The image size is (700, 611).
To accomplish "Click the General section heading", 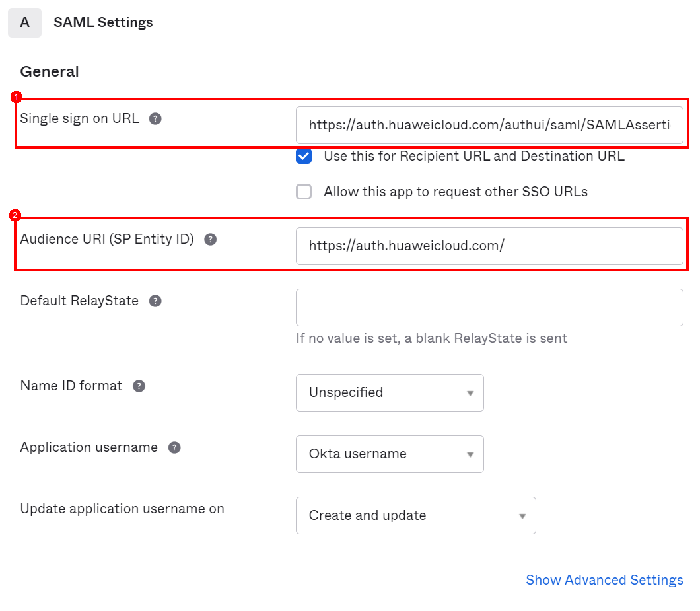I will point(50,72).
